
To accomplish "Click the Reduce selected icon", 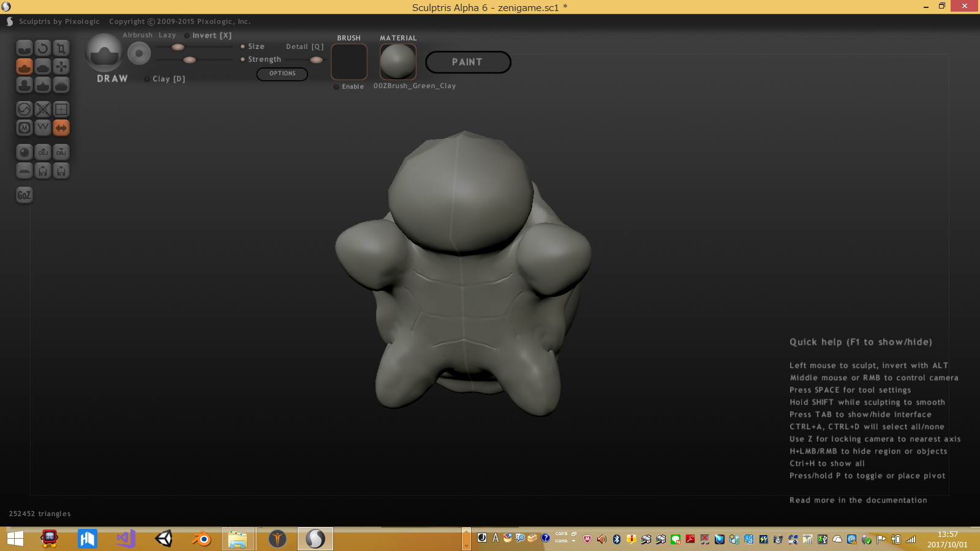I will click(43, 110).
